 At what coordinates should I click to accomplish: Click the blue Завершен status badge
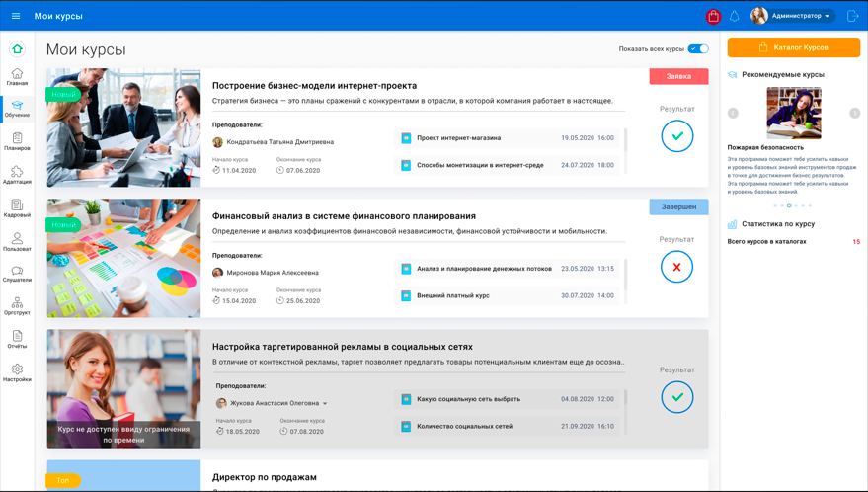point(678,206)
